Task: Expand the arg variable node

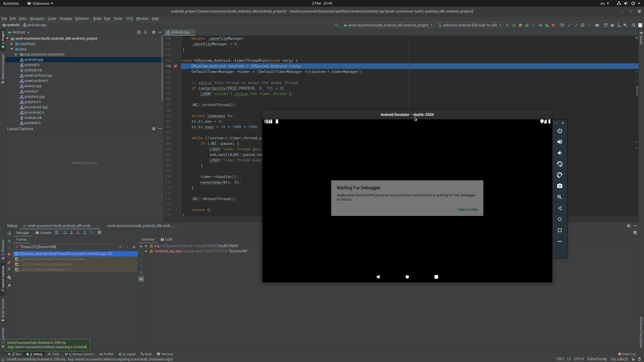Action: (146, 246)
